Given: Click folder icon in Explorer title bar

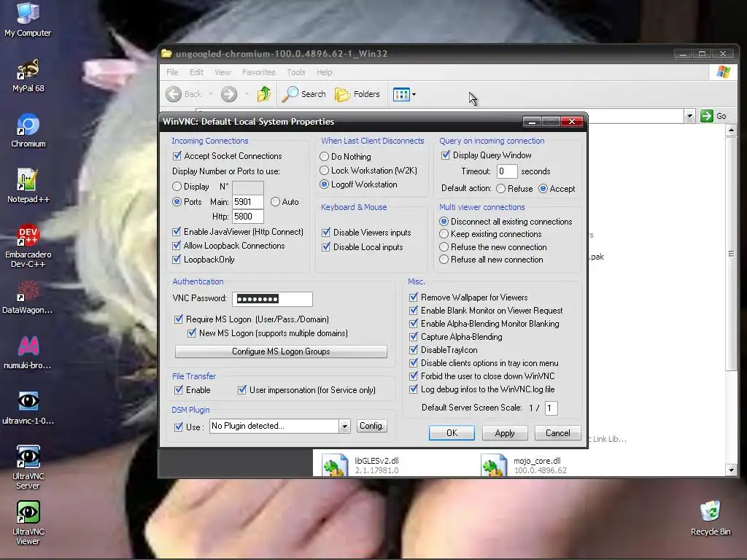Looking at the screenshot, I should 166,53.
